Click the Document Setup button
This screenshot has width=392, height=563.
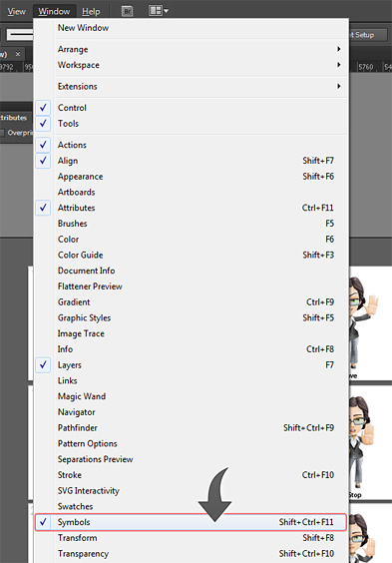pyautogui.click(x=368, y=35)
